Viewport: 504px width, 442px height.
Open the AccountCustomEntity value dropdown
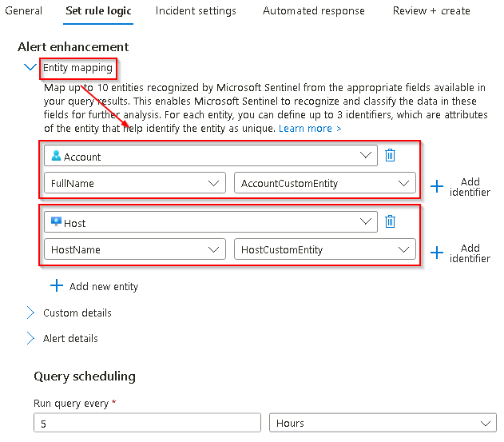pyautogui.click(x=325, y=183)
